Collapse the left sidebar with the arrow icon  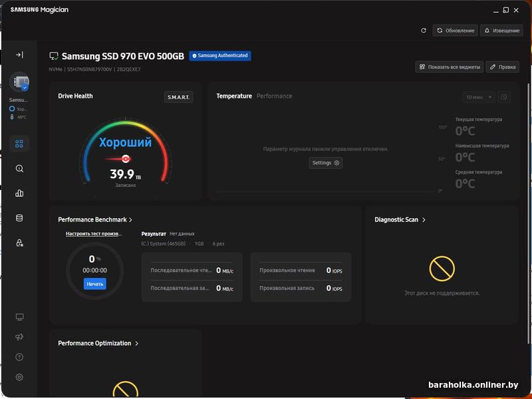pos(19,55)
